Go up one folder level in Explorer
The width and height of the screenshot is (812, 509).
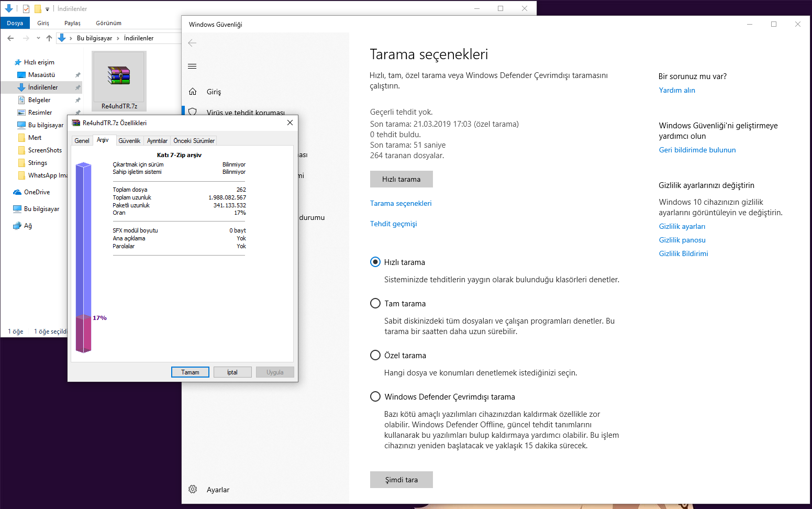(x=49, y=38)
